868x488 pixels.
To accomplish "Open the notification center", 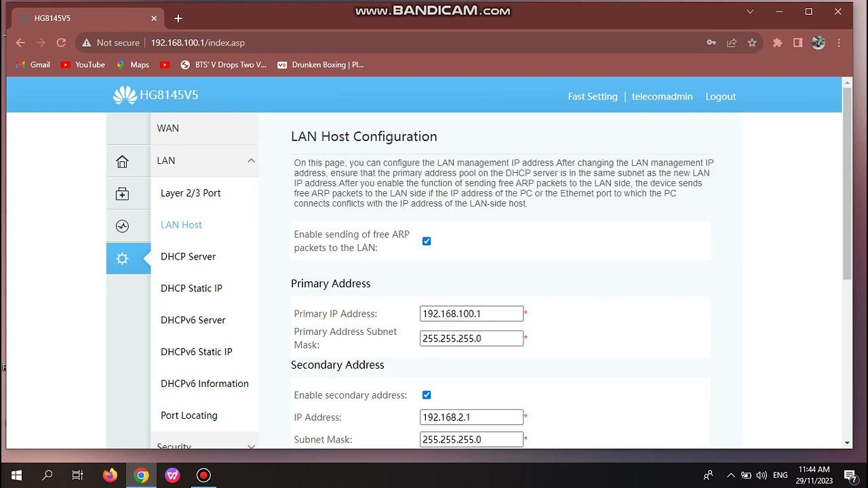I will (850, 475).
